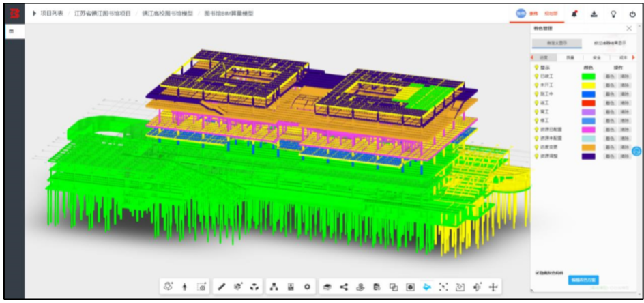This screenshot has height=303, width=644.
Task: Click 着色 button in the yellow 未开工 row
Action: [x=609, y=85]
